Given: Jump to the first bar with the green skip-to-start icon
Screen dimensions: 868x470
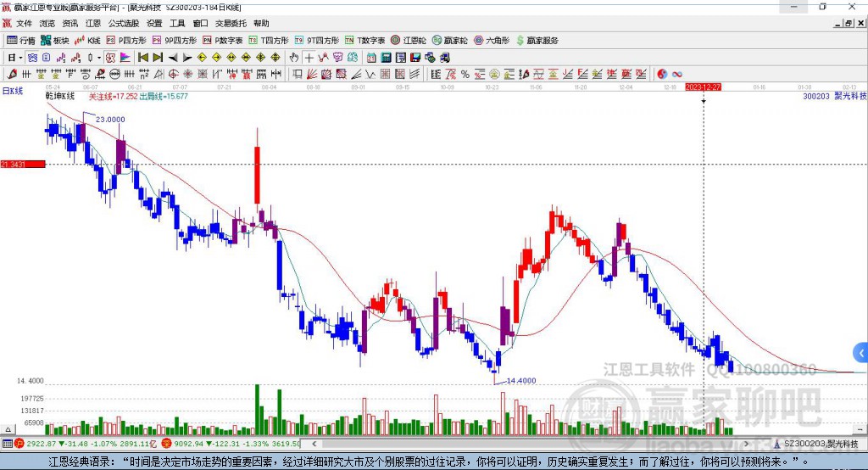Looking at the screenshot, I should 142,58.
